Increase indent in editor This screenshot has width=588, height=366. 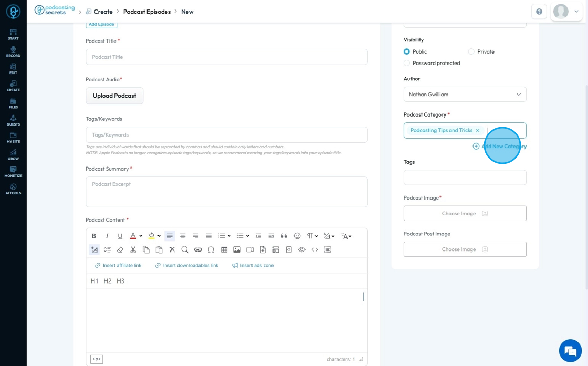tap(258, 236)
